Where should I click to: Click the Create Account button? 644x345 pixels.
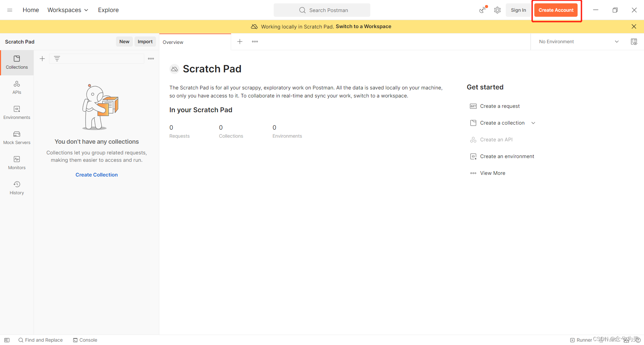pyautogui.click(x=556, y=10)
